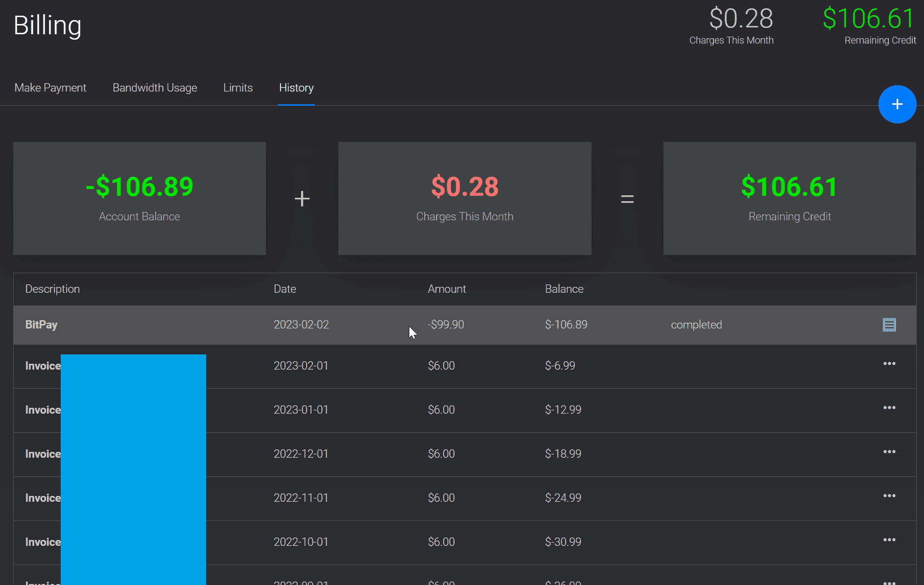Open options menu for 2022-11-01 invoice

tap(889, 496)
